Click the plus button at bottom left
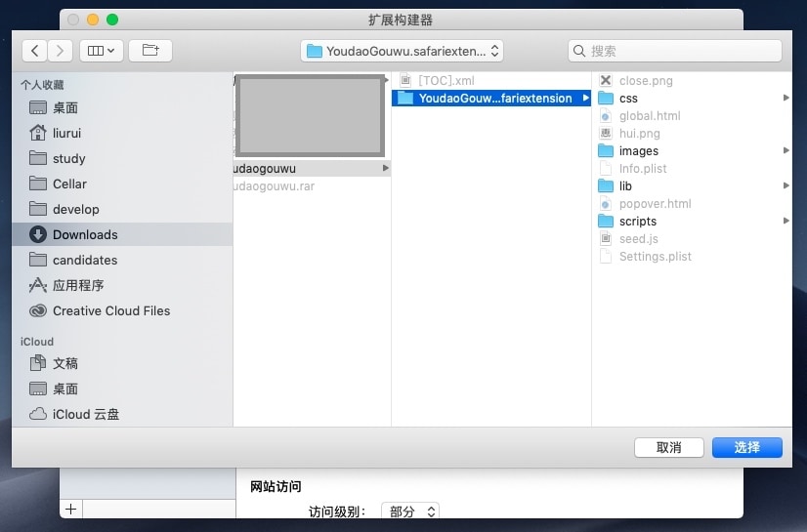This screenshot has height=532, width=807. coord(70,510)
